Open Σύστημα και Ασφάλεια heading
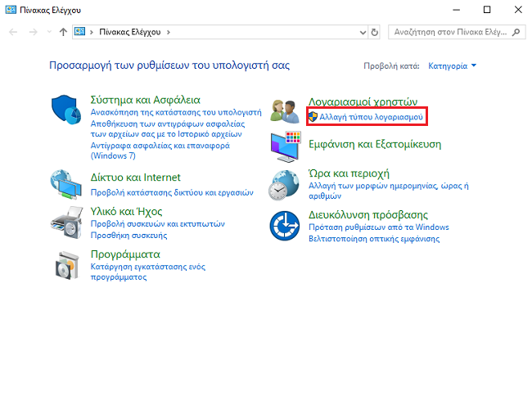The width and height of the screenshot is (532, 400). (145, 100)
